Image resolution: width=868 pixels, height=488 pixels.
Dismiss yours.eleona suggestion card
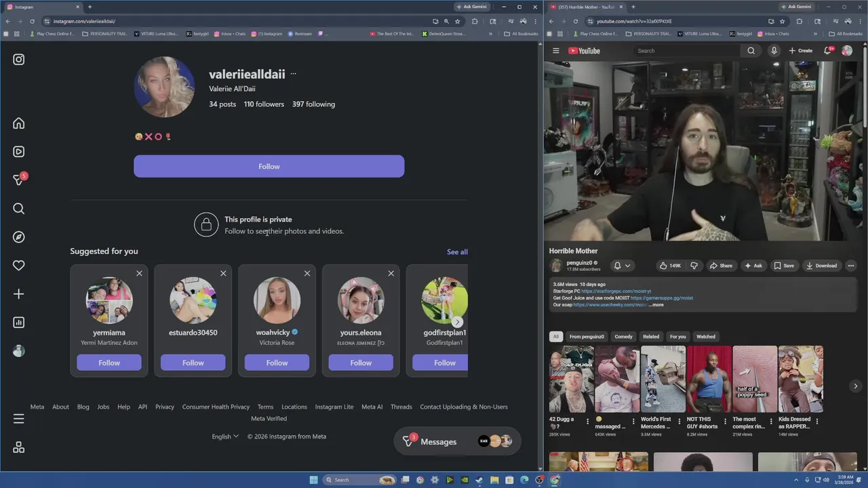391,273
